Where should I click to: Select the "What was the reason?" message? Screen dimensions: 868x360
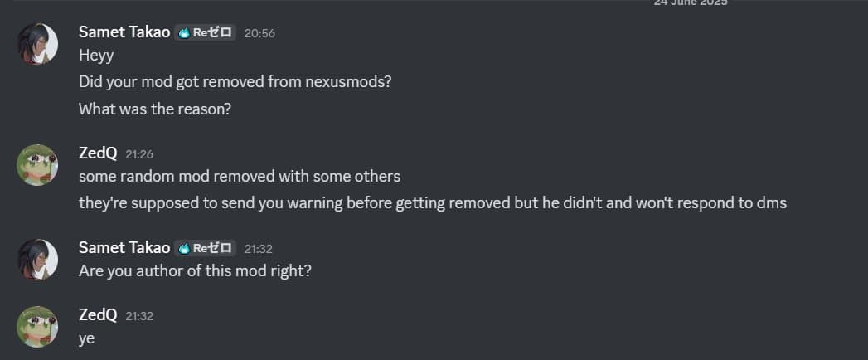(155, 109)
